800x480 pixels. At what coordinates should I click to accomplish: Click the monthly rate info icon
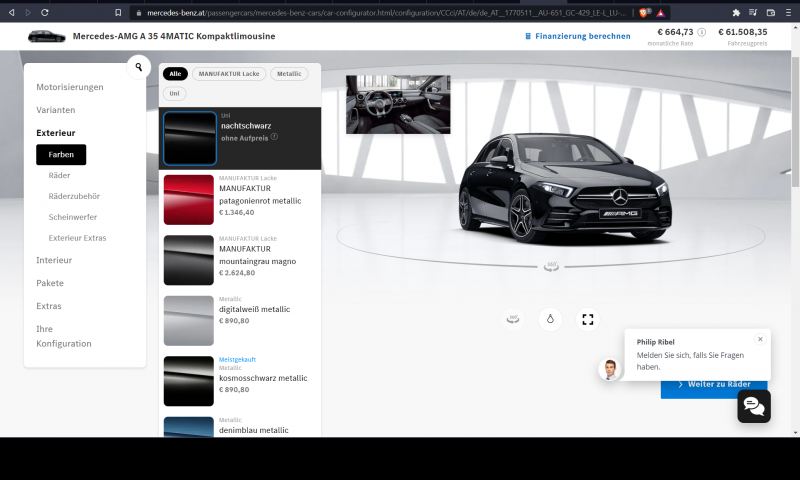click(701, 32)
